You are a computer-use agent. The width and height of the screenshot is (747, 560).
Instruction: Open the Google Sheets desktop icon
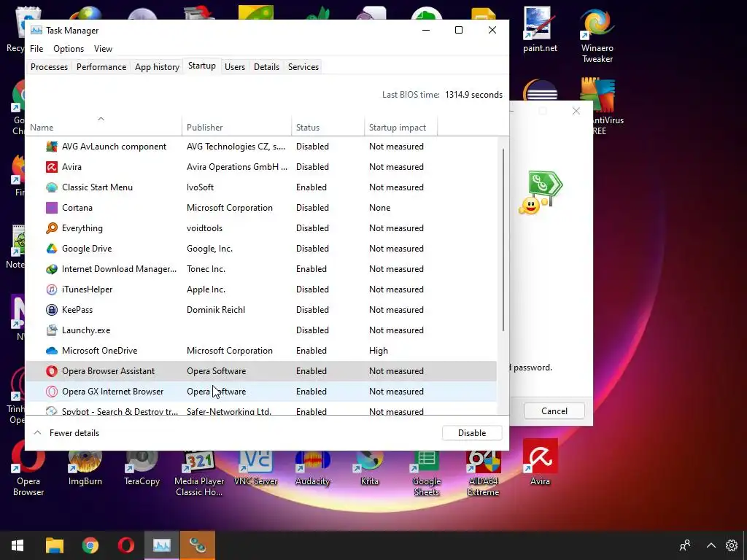pyautogui.click(x=426, y=473)
